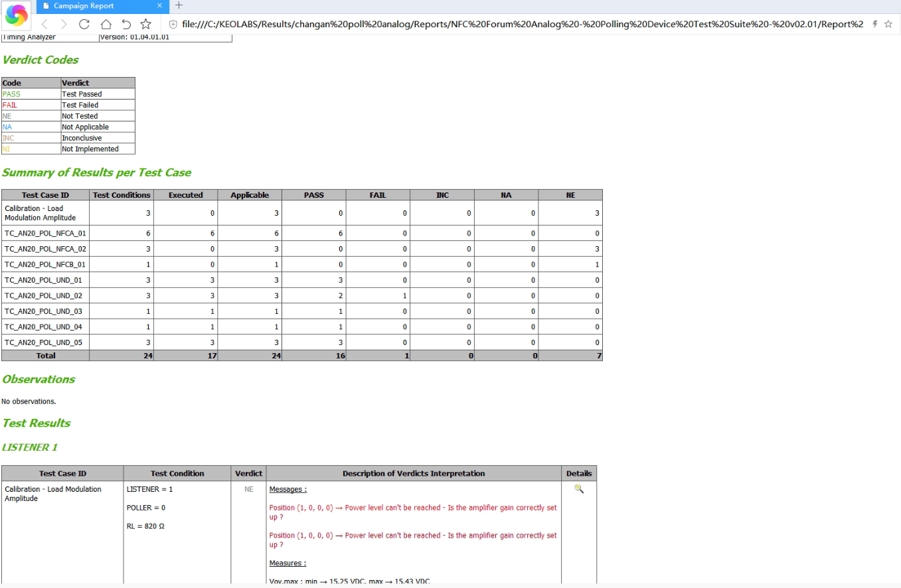The width and height of the screenshot is (901, 588).
Task: Open details magnifier for Calibration test
Action: point(579,488)
